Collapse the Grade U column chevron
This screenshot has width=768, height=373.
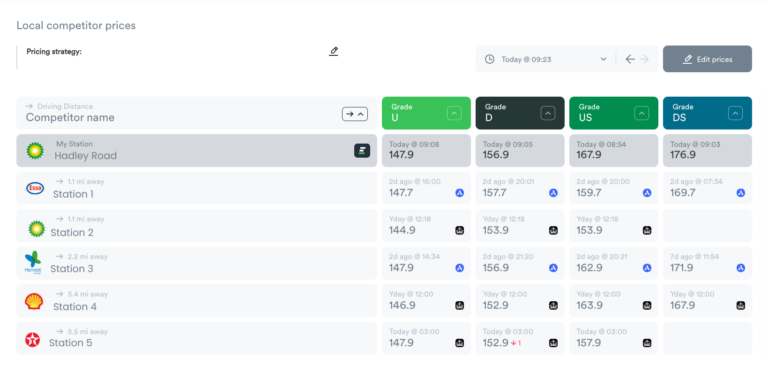click(454, 114)
